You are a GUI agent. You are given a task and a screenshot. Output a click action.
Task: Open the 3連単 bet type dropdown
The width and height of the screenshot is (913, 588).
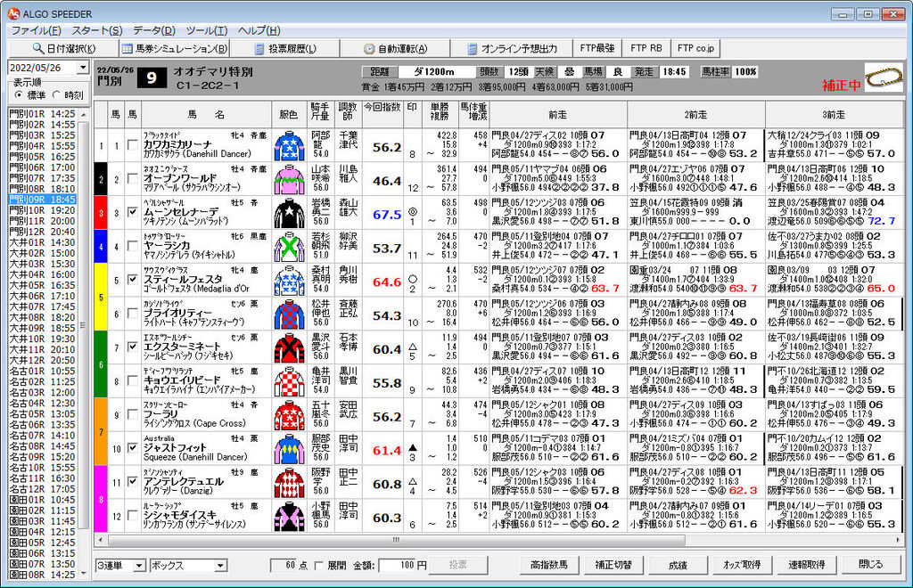click(138, 566)
